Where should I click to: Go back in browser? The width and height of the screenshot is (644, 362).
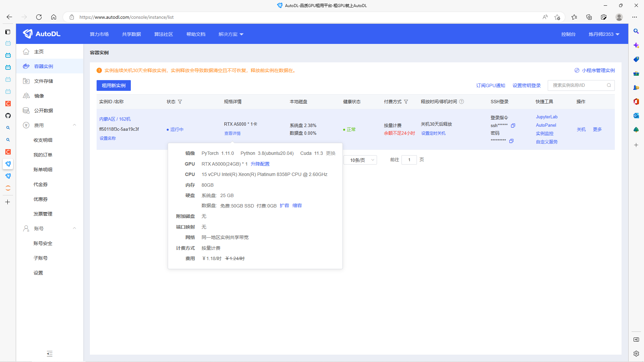(9, 17)
